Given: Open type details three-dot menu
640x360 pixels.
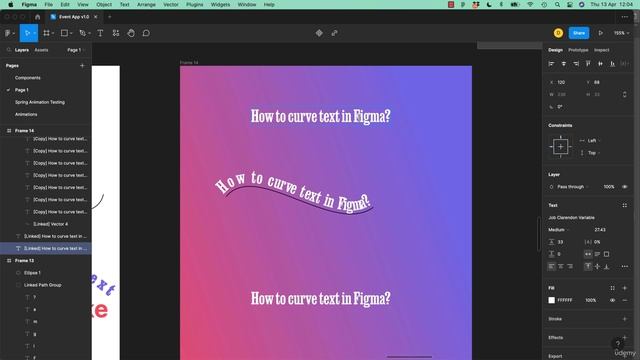Looking at the screenshot, I should tap(624, 267).
